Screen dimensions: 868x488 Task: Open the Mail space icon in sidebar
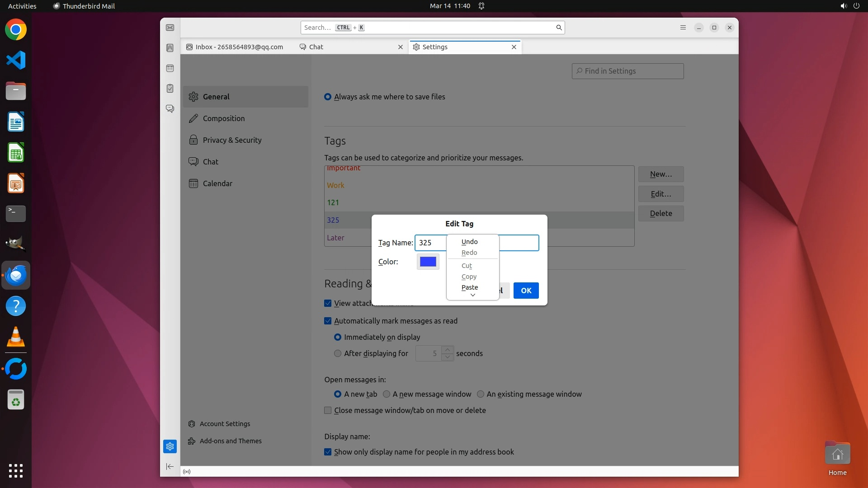170,28
